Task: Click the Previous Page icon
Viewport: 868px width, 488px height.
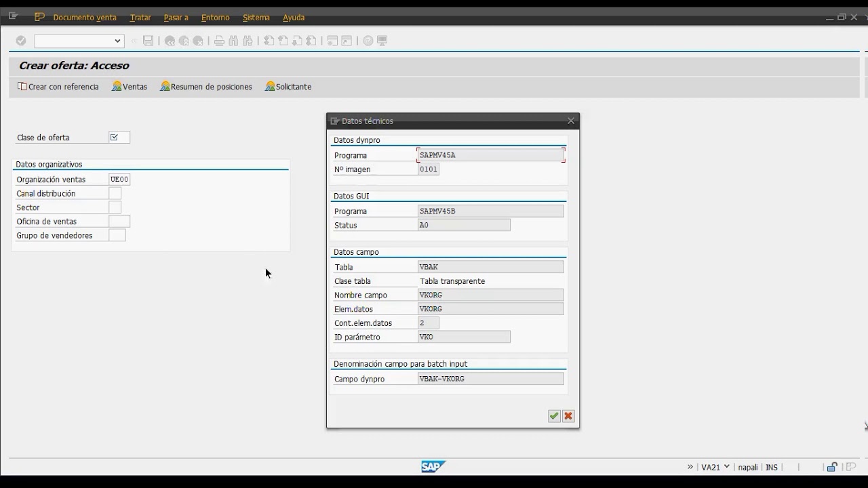Action: pos(283,41)
